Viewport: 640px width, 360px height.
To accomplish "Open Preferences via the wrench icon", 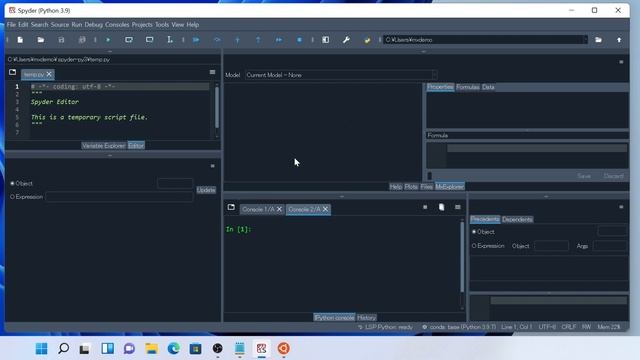I will tap(346, 40).
